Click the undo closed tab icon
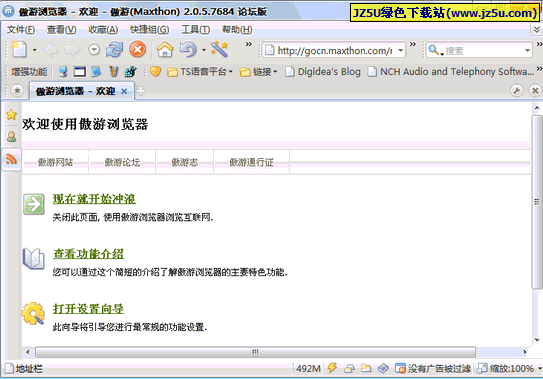Screen dimensions: 543x379 (188, 50)
